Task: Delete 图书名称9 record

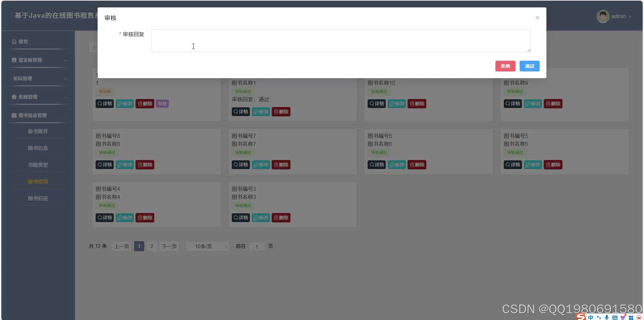Action: [553, 104]
